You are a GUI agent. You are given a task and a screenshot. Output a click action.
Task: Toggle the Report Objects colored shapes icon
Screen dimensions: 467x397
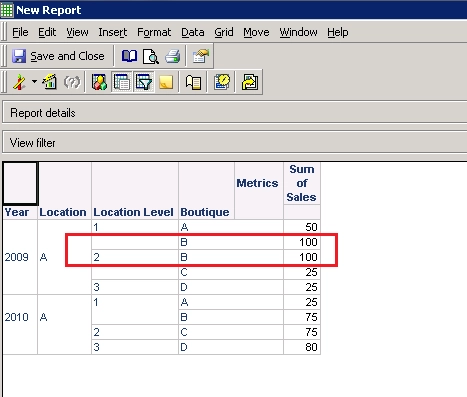click(100, 82)
